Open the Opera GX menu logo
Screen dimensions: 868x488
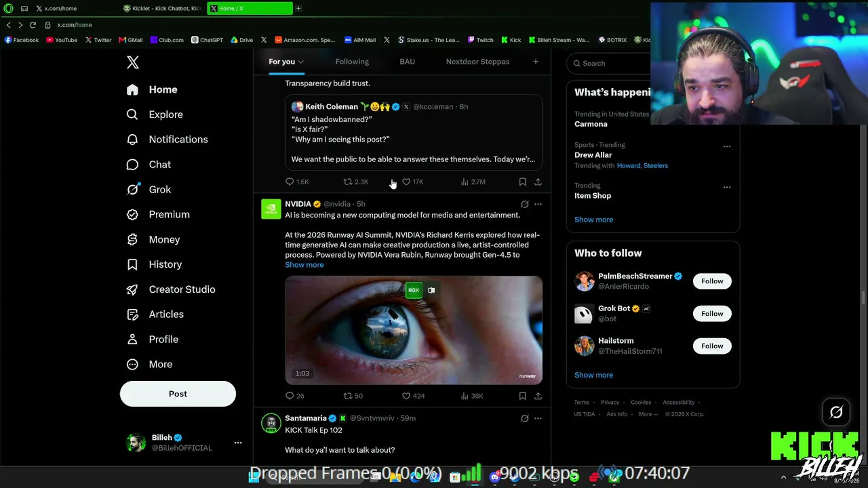(8, 9)
